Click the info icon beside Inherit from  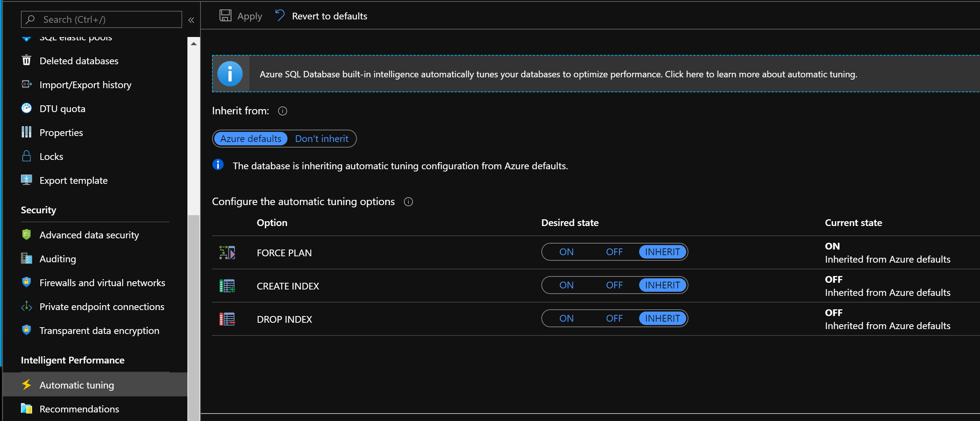click(282, 111)
